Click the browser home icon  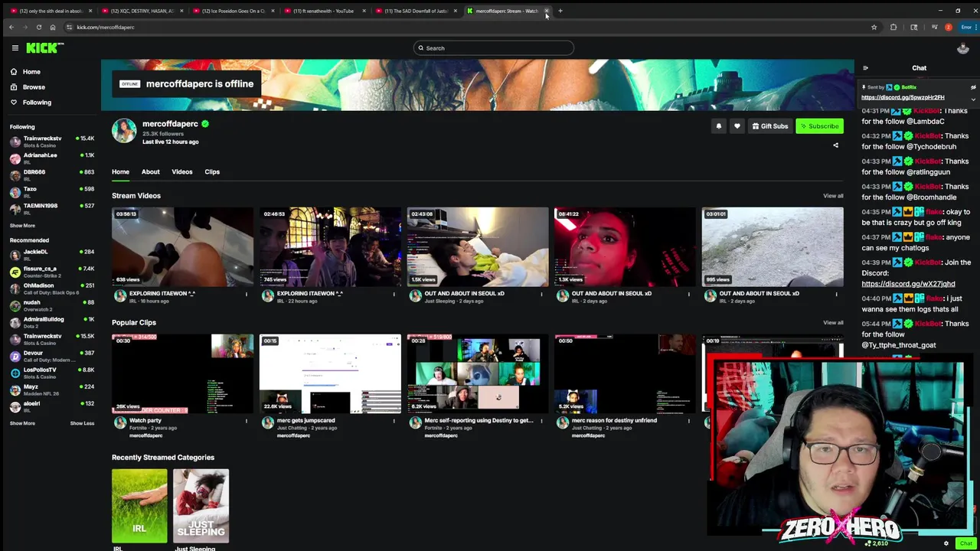(52, 28)
